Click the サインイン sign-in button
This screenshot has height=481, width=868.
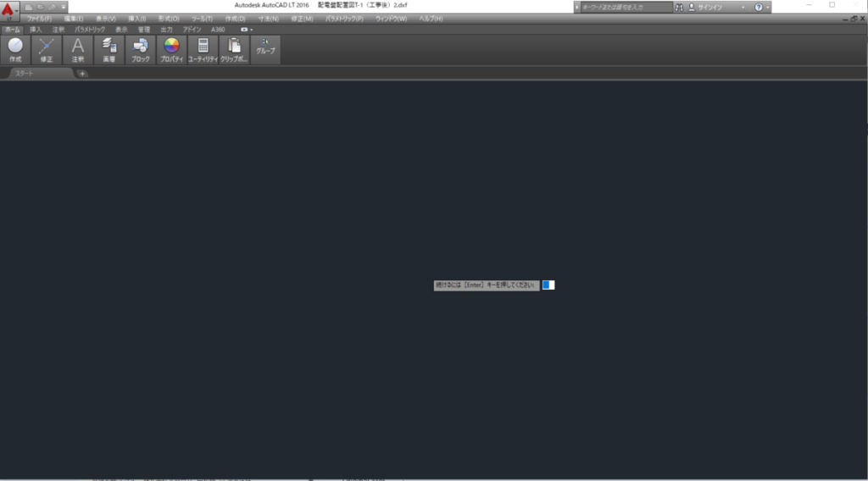710,7
